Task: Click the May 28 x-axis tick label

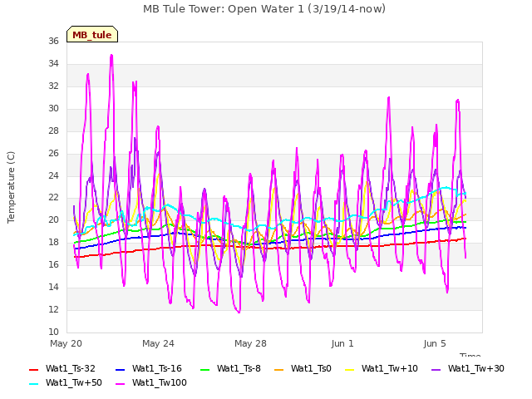Action: coord(250,343)
